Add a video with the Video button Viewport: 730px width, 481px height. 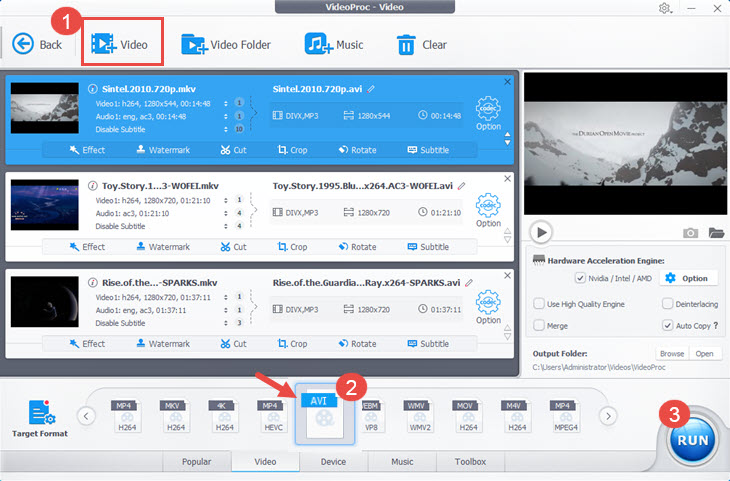(x=120, y=44)
